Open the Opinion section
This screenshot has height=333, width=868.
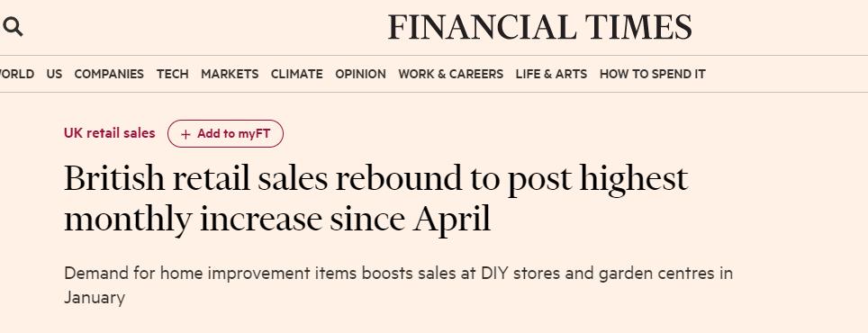(x=360, y=74)
